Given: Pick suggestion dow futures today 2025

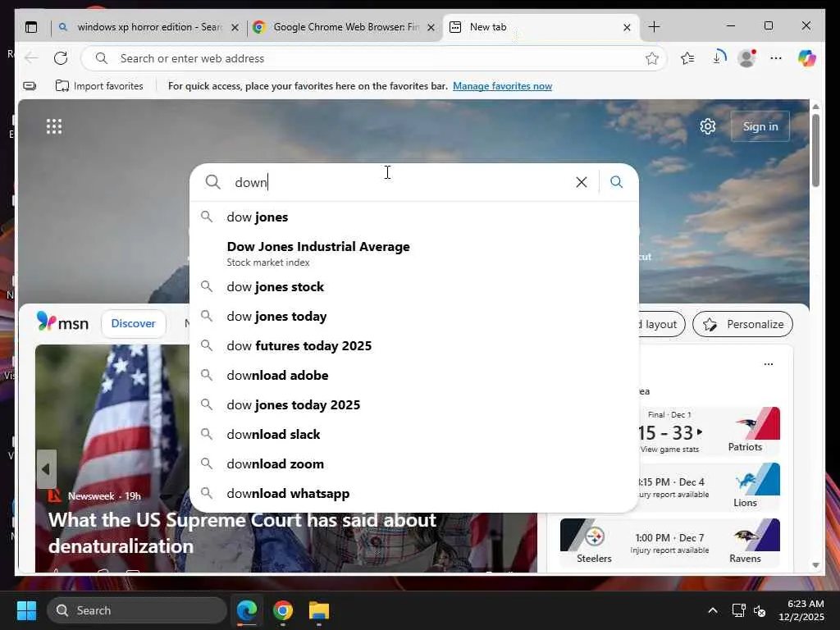Looking at the screenshot, I should 414,345.
